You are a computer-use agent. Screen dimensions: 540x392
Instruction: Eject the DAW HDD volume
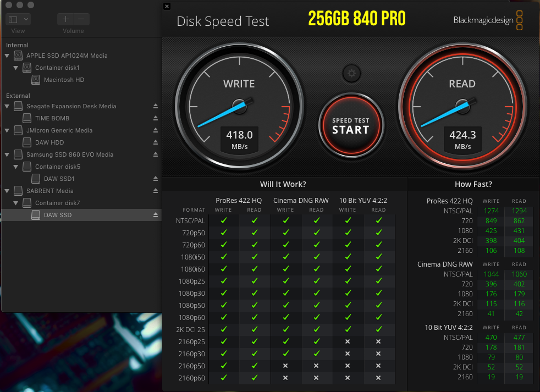coord(155,142)
